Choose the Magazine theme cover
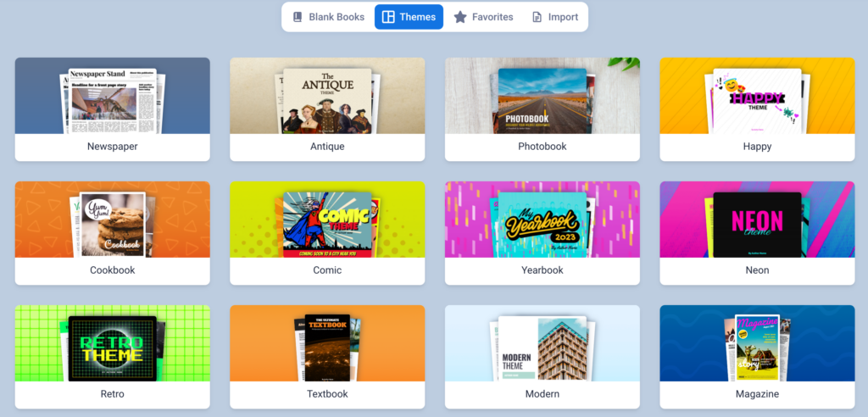868x417 pixels. pos(757,343)
